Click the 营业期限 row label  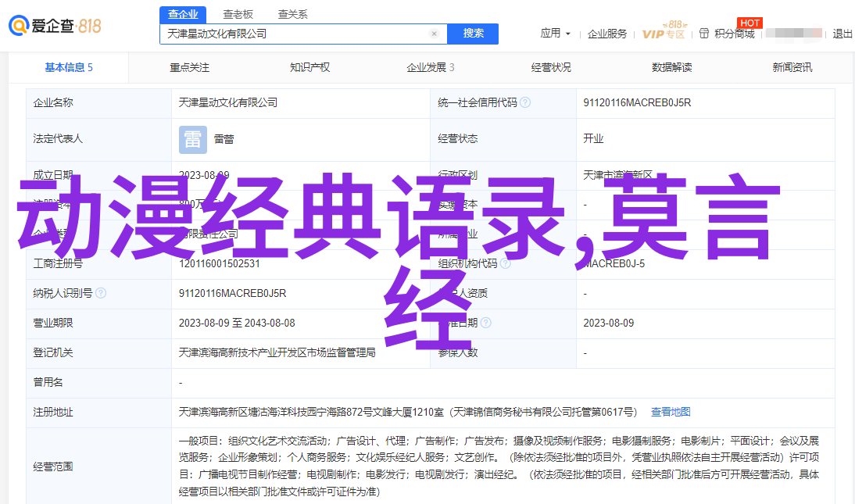[x=53, y=323]
